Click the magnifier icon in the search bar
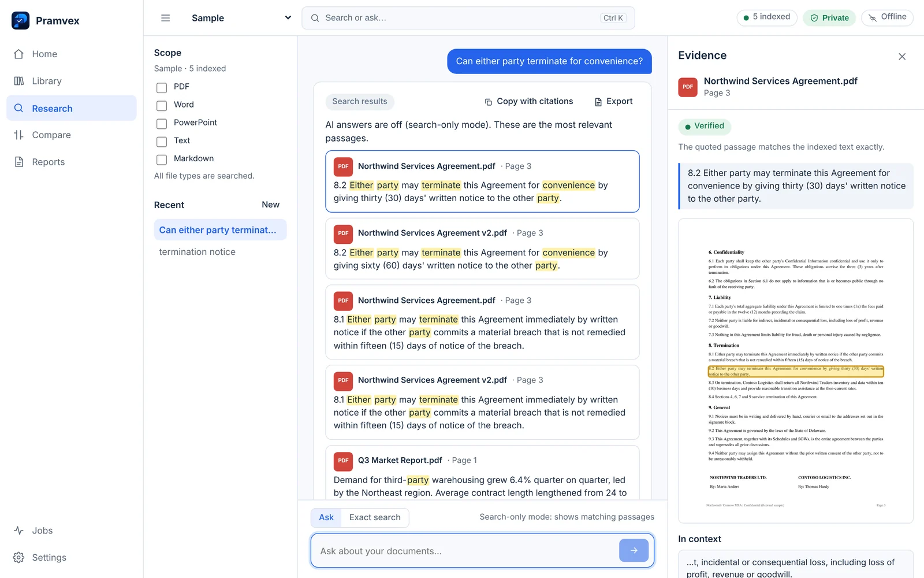Image resolution: width=924 pixels, height=578 pixels. pyautogui.click(x=315, y=18)
